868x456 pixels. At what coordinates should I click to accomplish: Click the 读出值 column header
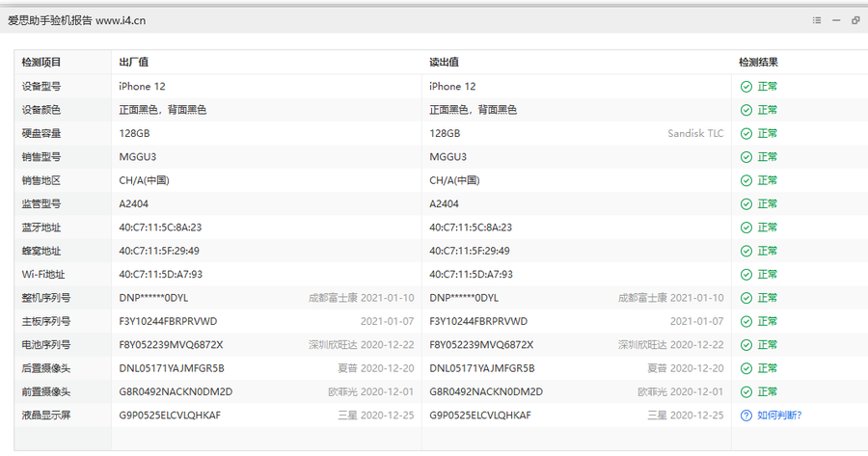pyautogui.click(x=444, y=62)
